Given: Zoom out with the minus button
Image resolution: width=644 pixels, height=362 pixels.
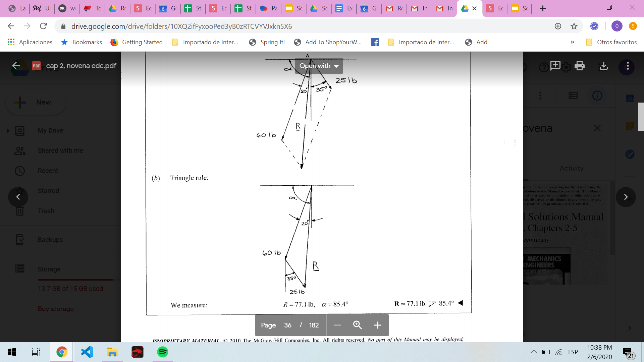Looking at the screenshot, I should [x=337, y=325].
